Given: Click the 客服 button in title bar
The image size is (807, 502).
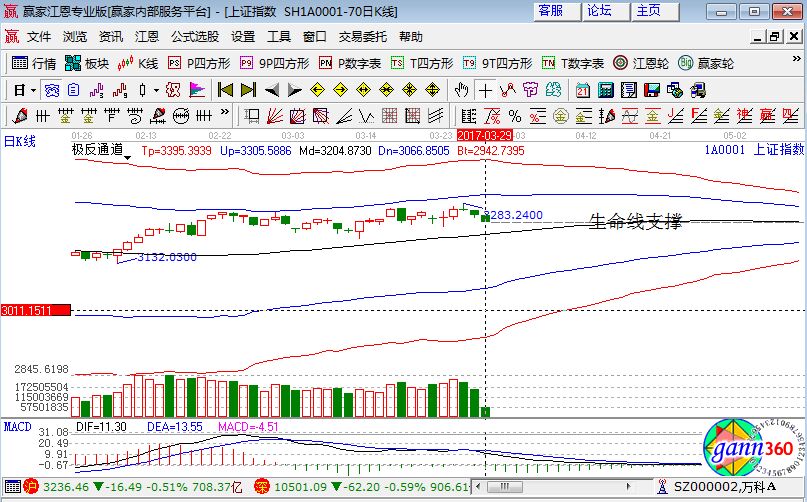Looking at the screenshot, I should pyautogui.click(x=550, y=11).
